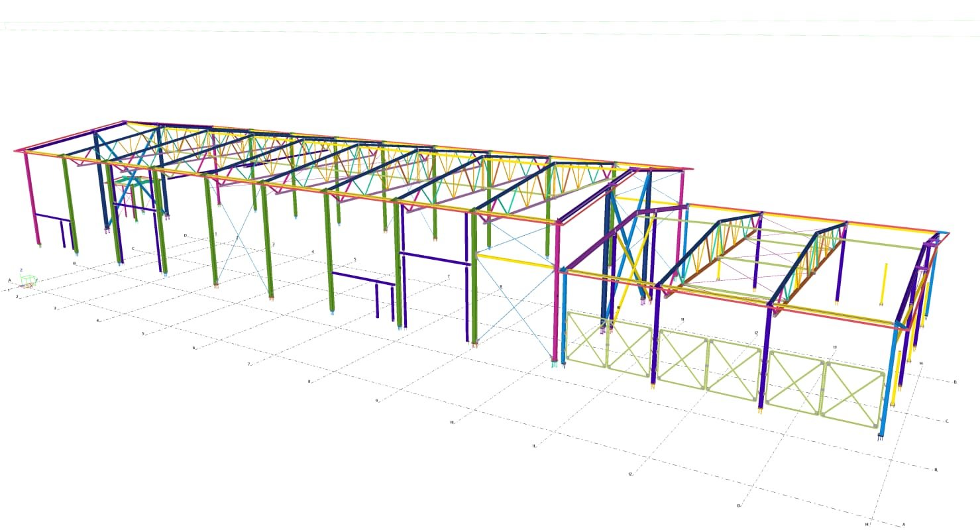Select the purple lintel beam near grid 5

(x=362, y=278)
